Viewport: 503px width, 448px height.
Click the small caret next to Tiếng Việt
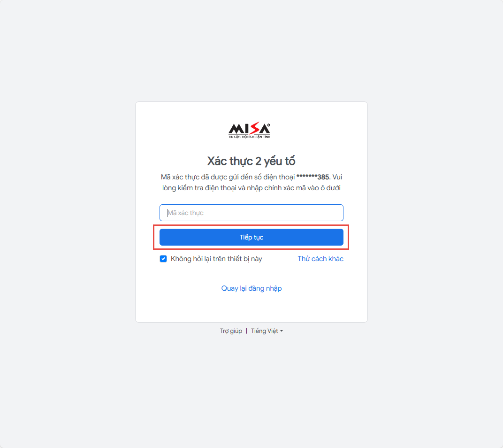[282, 331]
